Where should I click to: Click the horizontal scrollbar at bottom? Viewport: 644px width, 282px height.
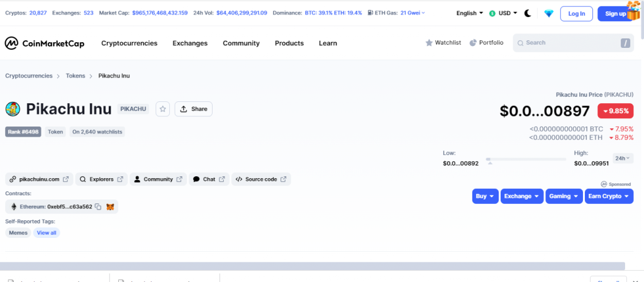pyautogui.click(x=313, y=266)
